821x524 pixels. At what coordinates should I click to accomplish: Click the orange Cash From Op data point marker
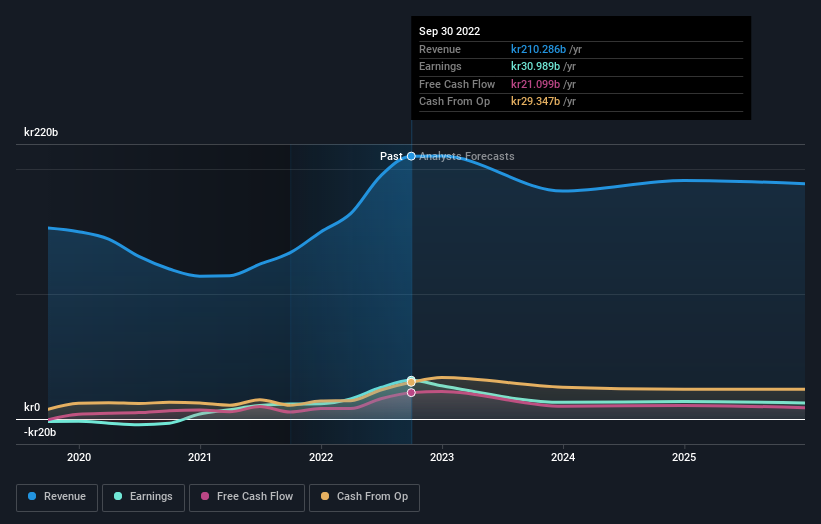pos(412,382)
